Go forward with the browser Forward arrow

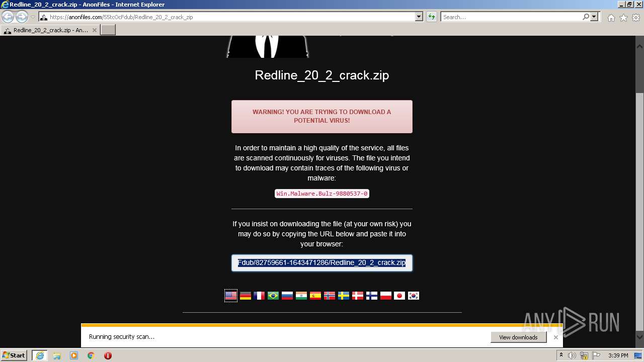click(22, 17)
